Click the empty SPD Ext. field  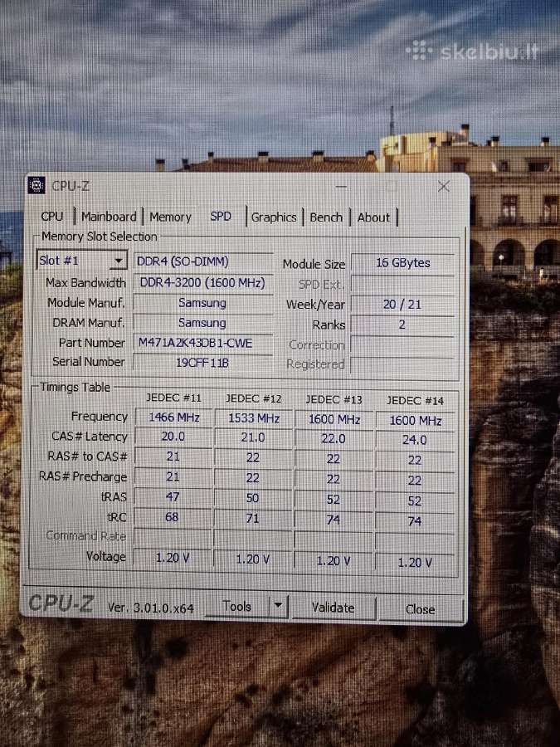pos(403,284)
